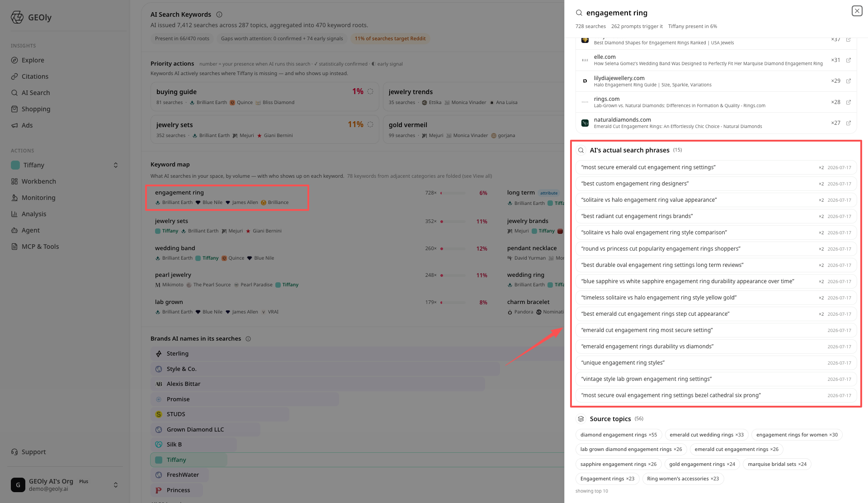
Task: Click the Sterling brand bar
Action: (357, 354)
